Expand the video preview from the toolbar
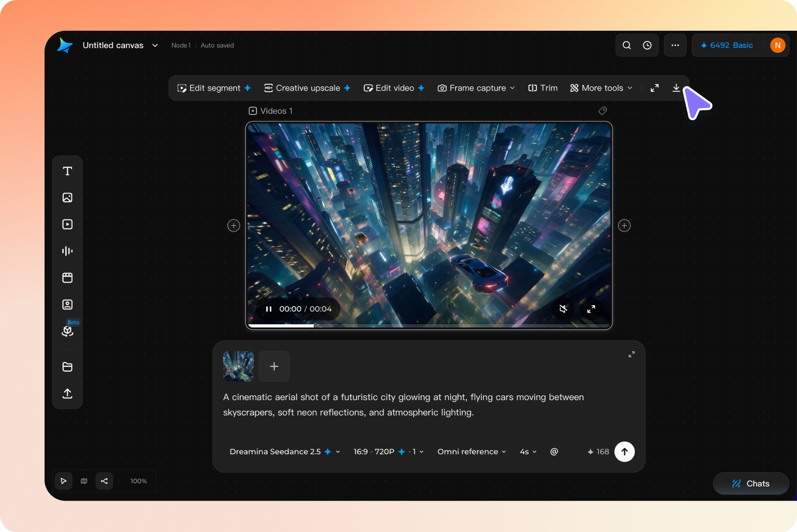The image size is (797, 532). click(654, 88)
